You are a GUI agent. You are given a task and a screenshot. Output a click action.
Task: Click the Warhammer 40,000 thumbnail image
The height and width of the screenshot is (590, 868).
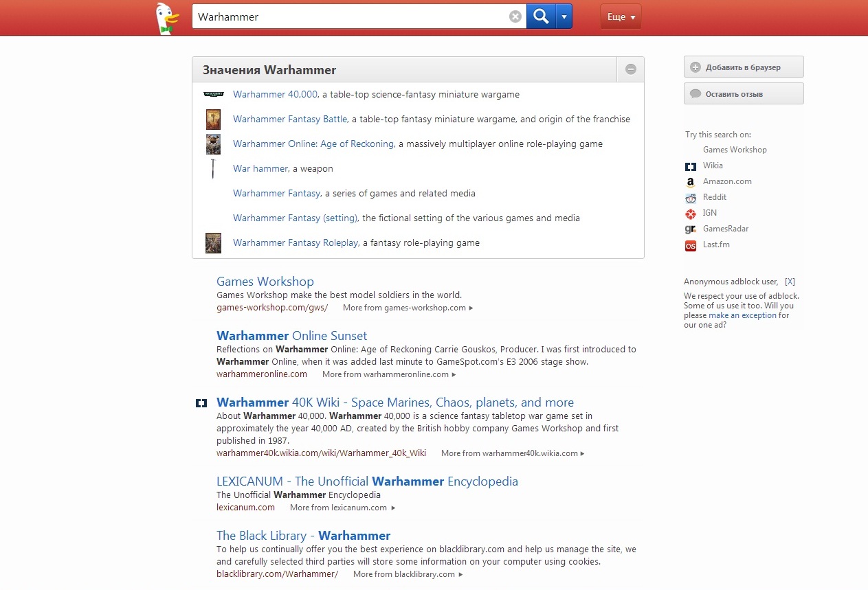click(x=214, y=94)
